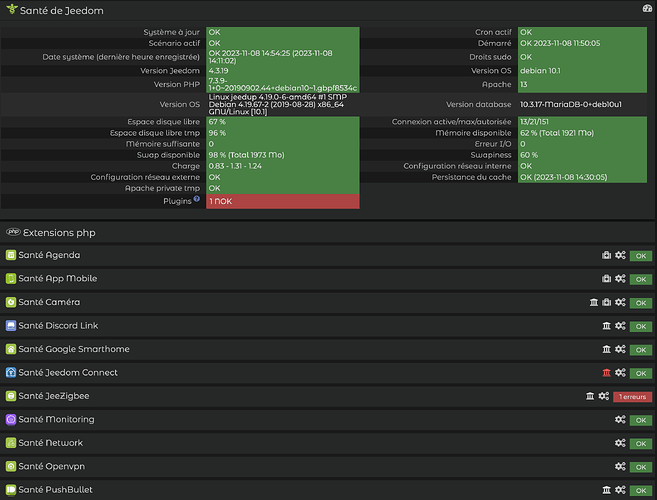Expand the Santé Caméra panel
Screen dimensions: 657x500
point(49,302)
